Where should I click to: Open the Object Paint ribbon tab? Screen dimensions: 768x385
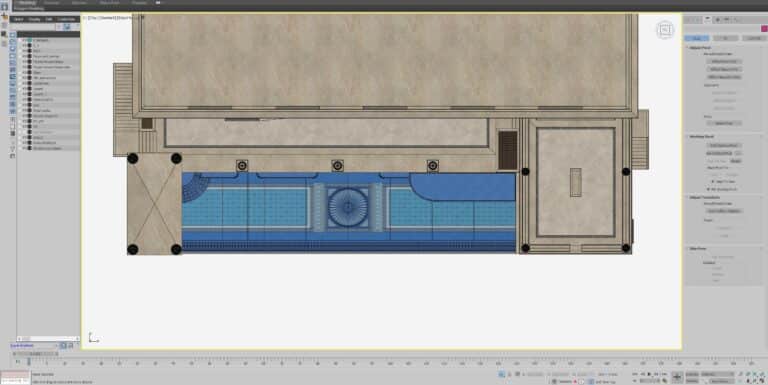pos(109,3)
